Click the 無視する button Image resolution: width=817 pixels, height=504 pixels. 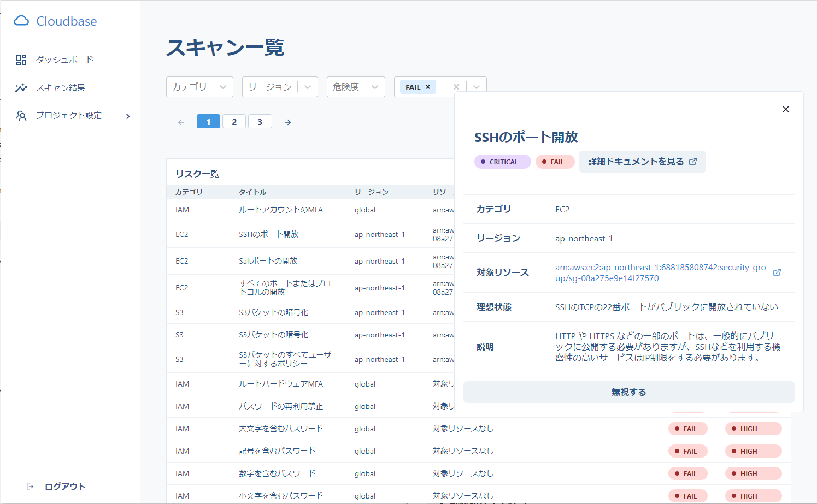pyautogui.click(x=628, y=392)
